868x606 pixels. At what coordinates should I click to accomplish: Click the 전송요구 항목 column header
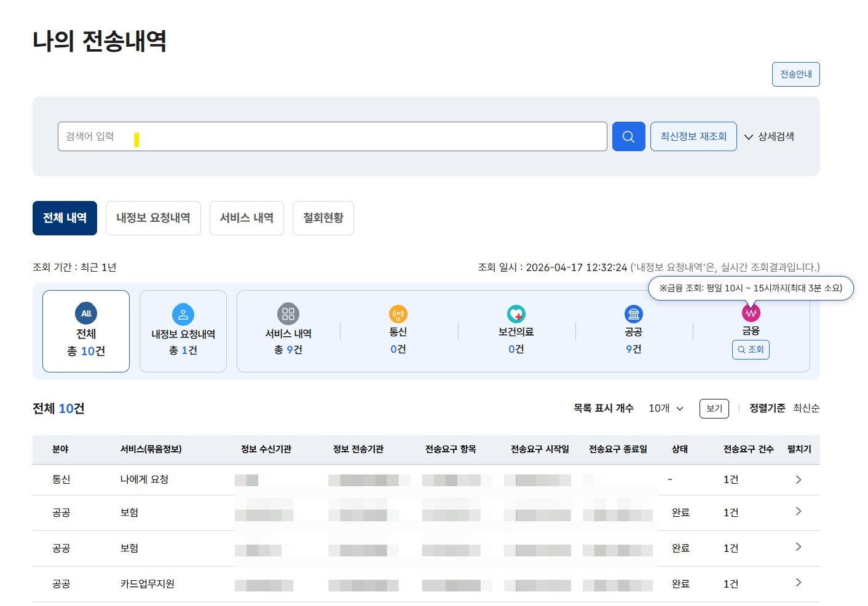[450, 449]
